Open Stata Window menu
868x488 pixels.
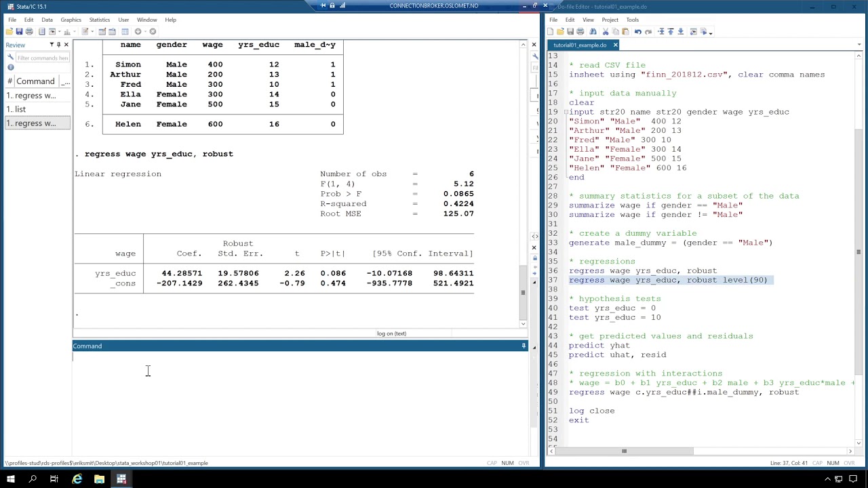click(x=146, y=20)
